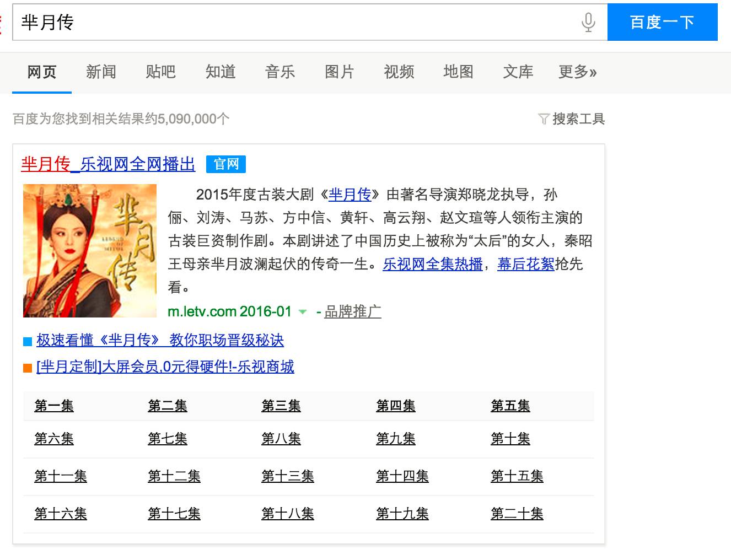This screenshot has height=560, width=731.
Task: Open episode 第十四集
Action: 402,476
